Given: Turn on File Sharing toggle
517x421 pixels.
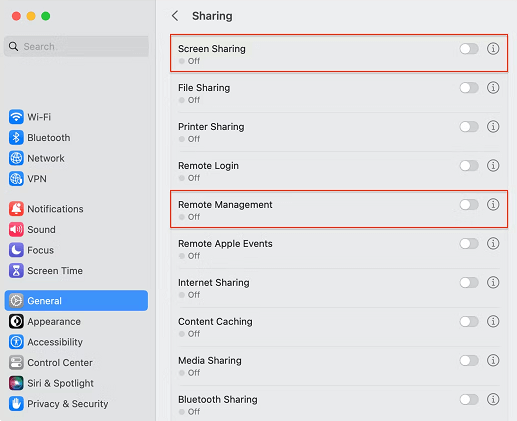Looking at the screenshot, I should coord(469,88).
